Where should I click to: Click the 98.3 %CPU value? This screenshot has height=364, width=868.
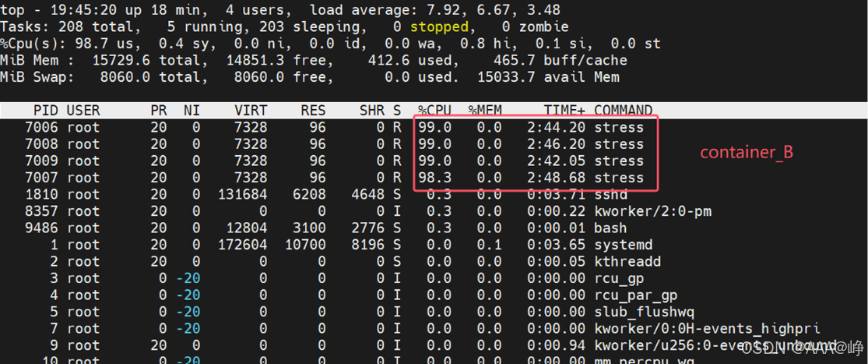[435, 177]
